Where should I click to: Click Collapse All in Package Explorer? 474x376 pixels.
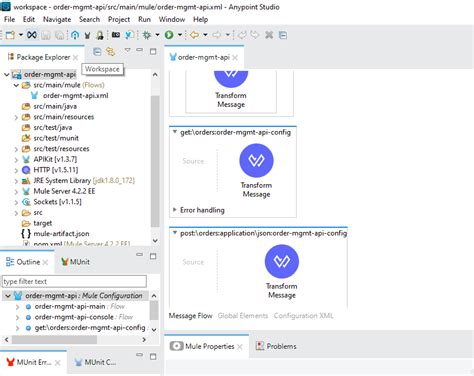tap(97, 51)
